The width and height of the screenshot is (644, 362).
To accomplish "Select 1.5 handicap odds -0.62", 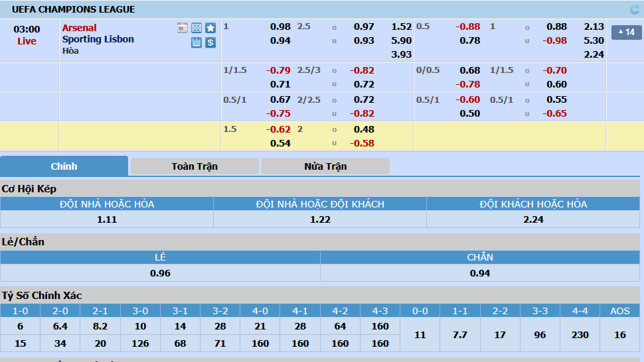I will click(x=278, y=129).
